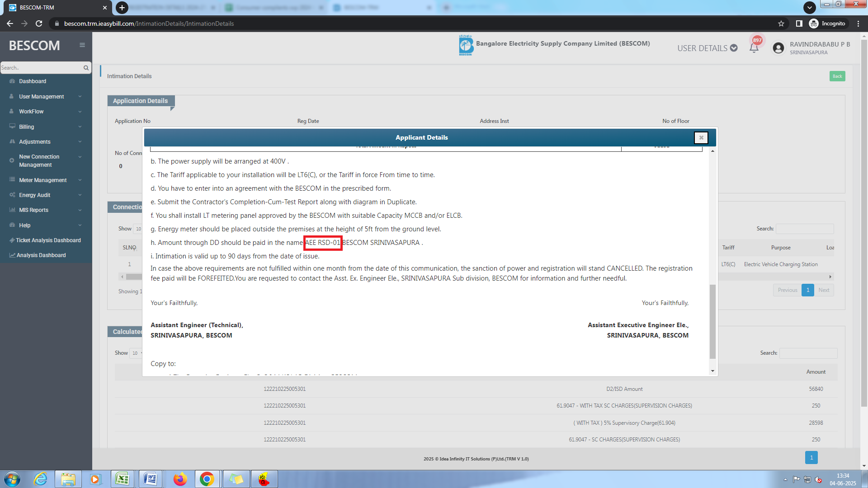Click the Application Details section header
The image size is (868, 488).
[x=140, y=101]
